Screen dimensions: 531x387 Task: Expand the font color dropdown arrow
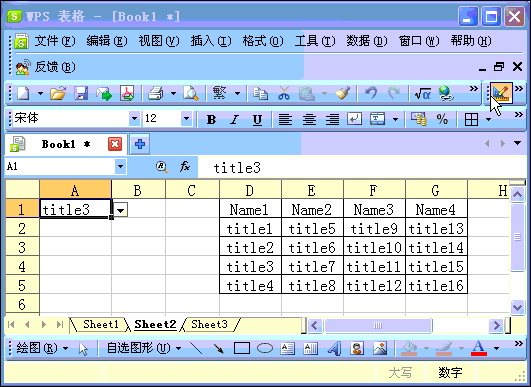[496, 348]
